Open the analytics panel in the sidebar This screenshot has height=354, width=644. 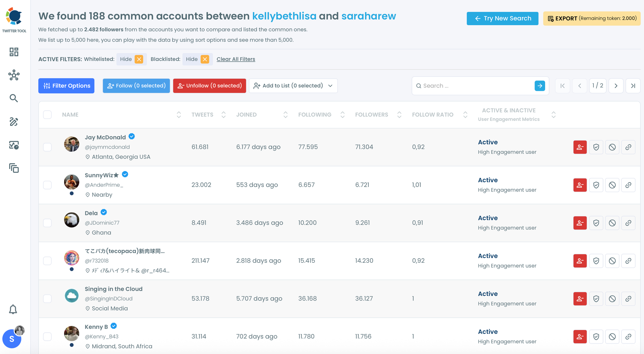point(14,146)
